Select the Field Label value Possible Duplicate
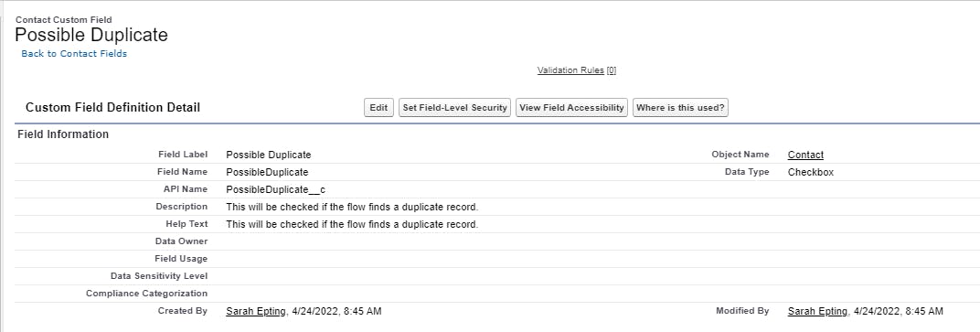980x332 pixels. tap(268, 155)
